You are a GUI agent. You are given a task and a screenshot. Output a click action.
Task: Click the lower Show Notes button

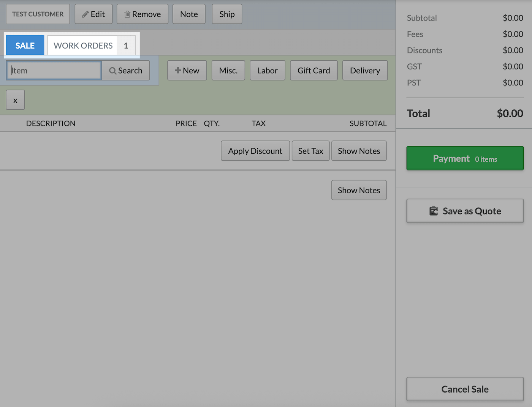[359, 190]
